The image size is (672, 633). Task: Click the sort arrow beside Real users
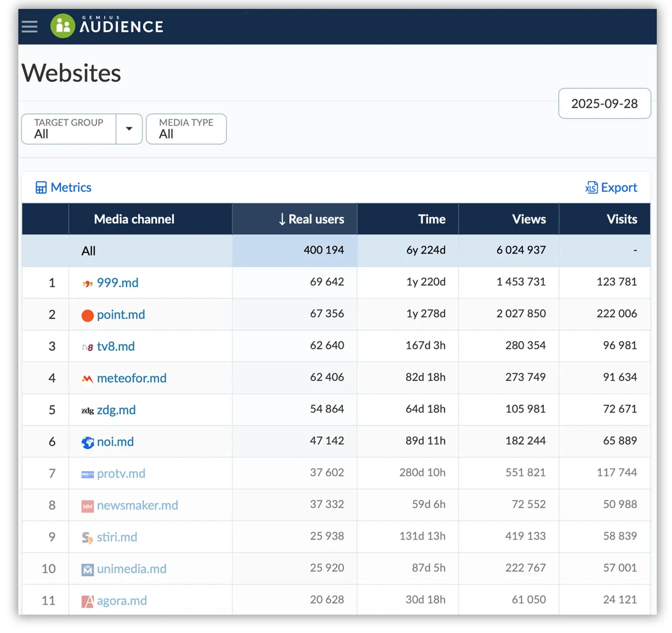pos(282,219)
